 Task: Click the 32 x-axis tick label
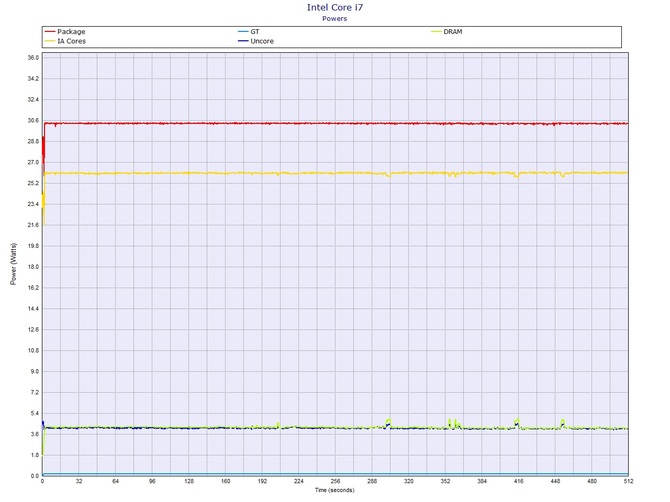[x=79, y=481]
